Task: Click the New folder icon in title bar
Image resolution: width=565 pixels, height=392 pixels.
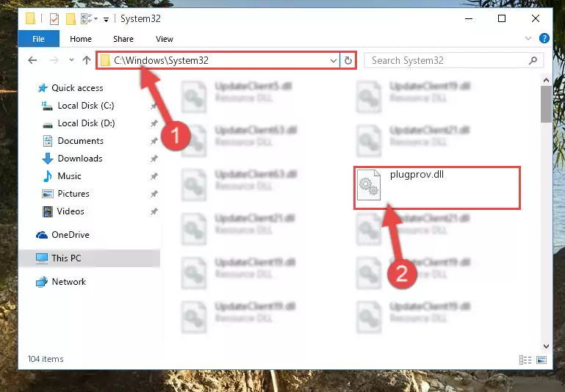Action: pos(71,18)
